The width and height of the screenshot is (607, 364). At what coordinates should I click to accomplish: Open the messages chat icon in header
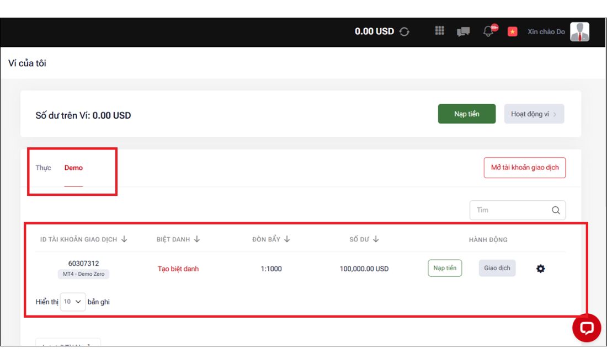pos(463,32)
